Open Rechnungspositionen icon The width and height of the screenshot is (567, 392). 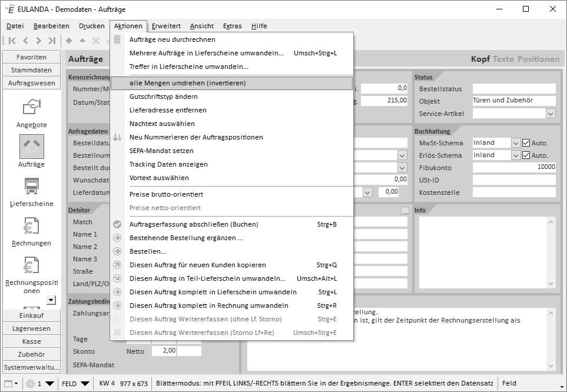pyautogui.click(x=32, y=265)
